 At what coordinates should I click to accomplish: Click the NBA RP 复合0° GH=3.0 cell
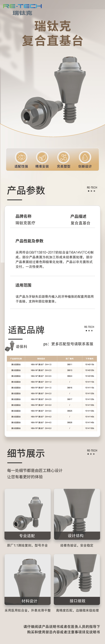point(41,405)
